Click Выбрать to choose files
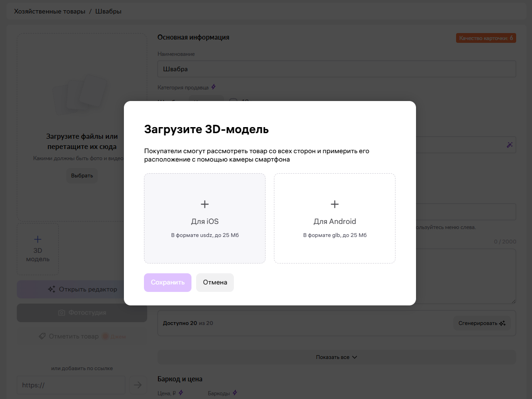 coord(82,176)
